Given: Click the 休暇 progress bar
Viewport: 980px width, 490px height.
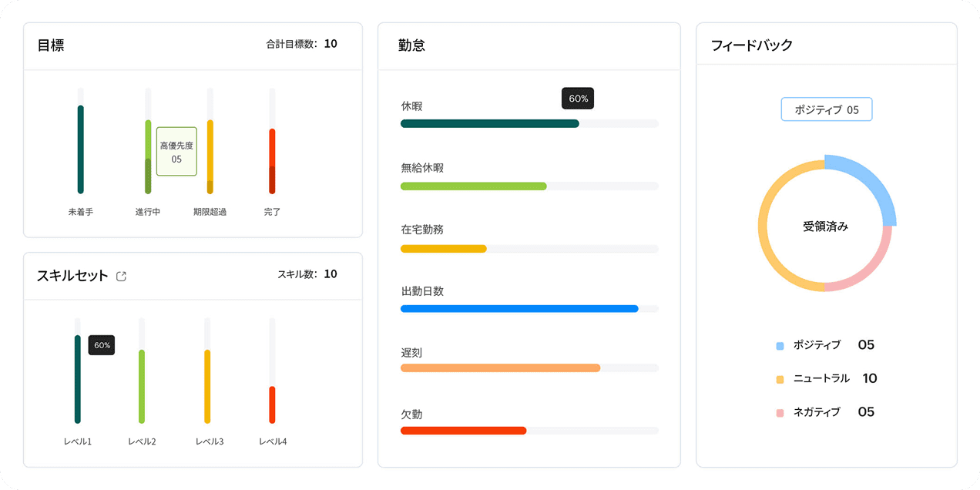Looking at the screenshot, I should click(x=489, y=123).
